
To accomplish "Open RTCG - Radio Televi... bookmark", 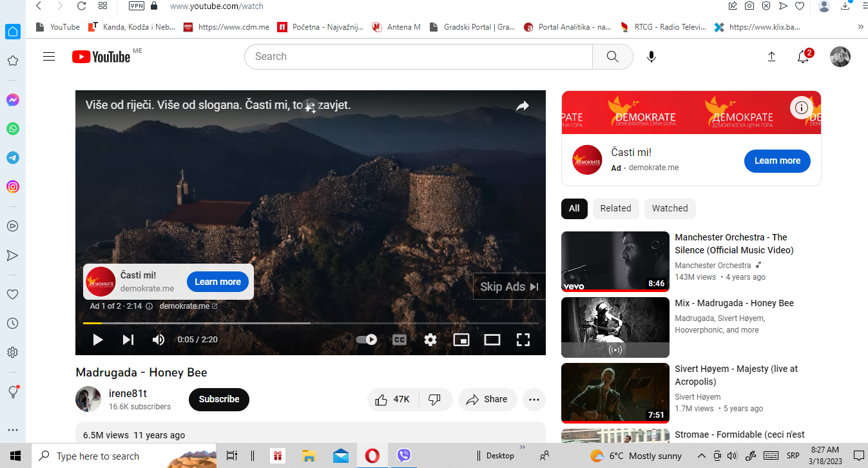I will coord(662,27).
